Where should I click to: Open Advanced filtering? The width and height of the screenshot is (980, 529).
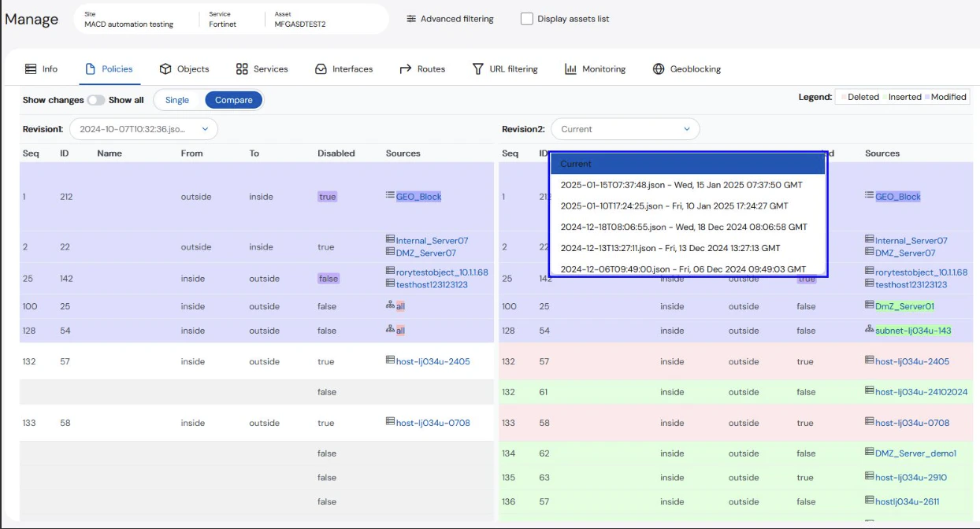tap(450, 19)
